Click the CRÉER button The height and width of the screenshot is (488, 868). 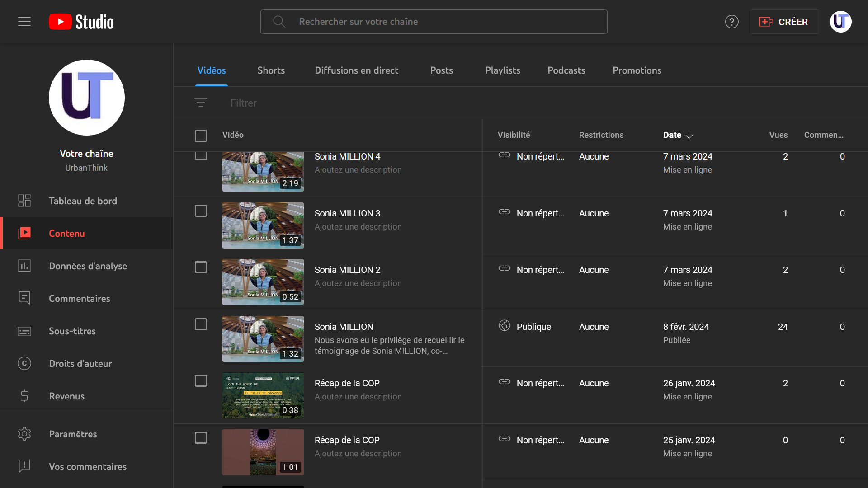[785, 22]
